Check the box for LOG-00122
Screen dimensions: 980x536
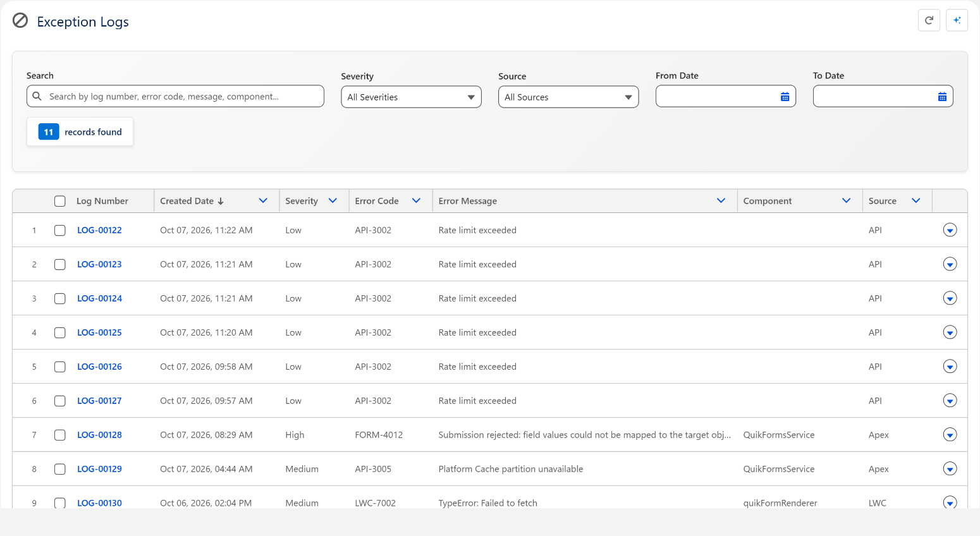click(x=60, y=230)
